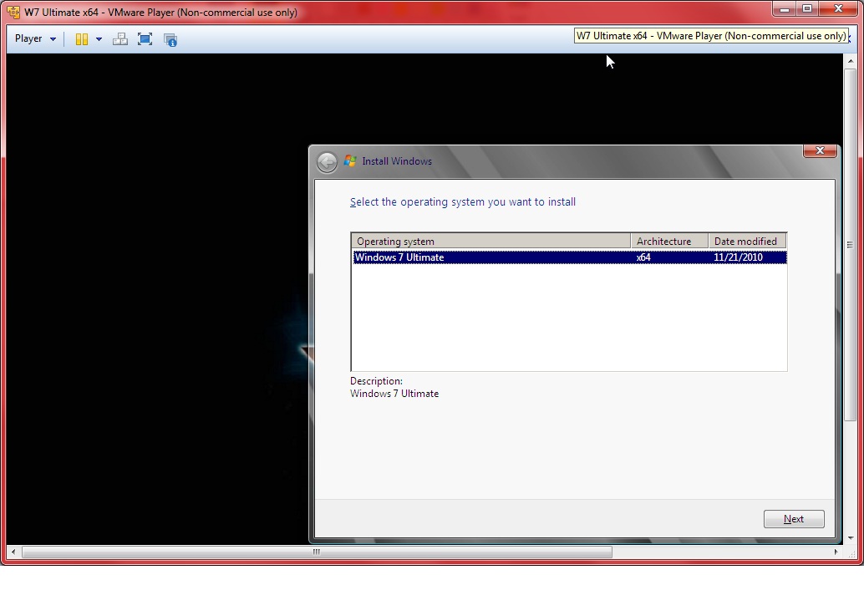Image resolution: width=864 pixels, height=616 pixels.
Task: Click the 'Select the operating system' heading
Action: pyautogui.click(x=463, y=202)
